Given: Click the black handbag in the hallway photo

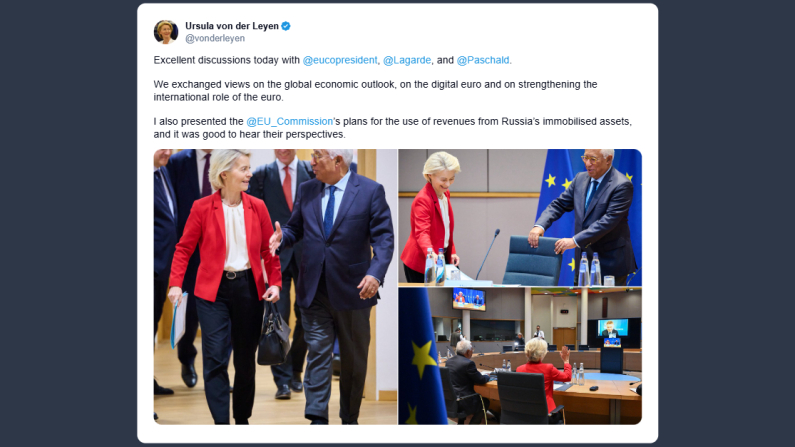Looking at the screenshot, I should (273, 332).
